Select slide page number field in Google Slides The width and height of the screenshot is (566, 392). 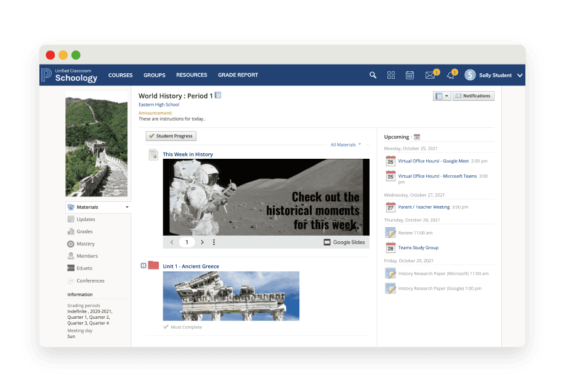tap(187, 242)
